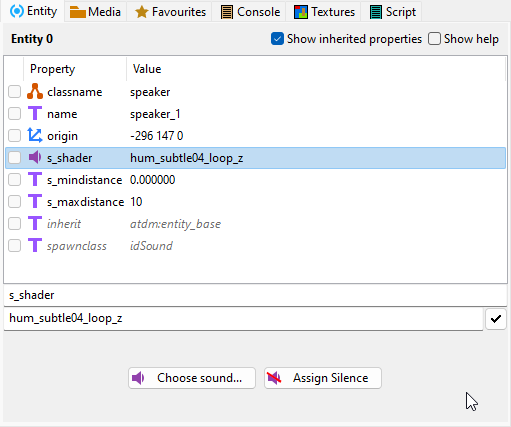Click the Script tab green icon
Image resolution: width=511 pixels, height=427 pixels.
pos(376,12)
